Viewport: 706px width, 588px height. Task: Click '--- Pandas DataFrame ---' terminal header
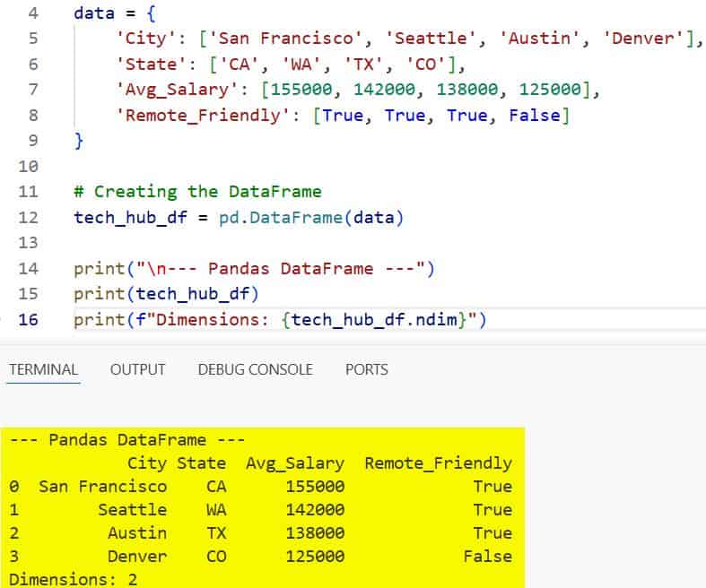point(127,440)
